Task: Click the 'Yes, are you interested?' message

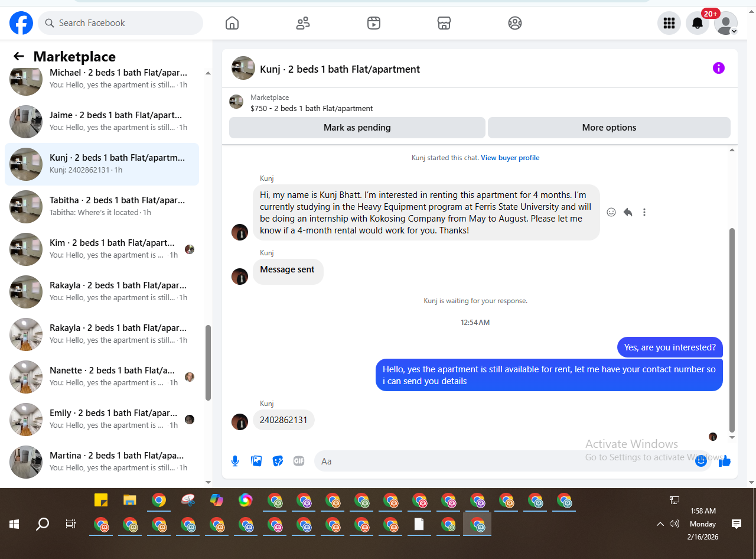Action: tap(670, 347)
